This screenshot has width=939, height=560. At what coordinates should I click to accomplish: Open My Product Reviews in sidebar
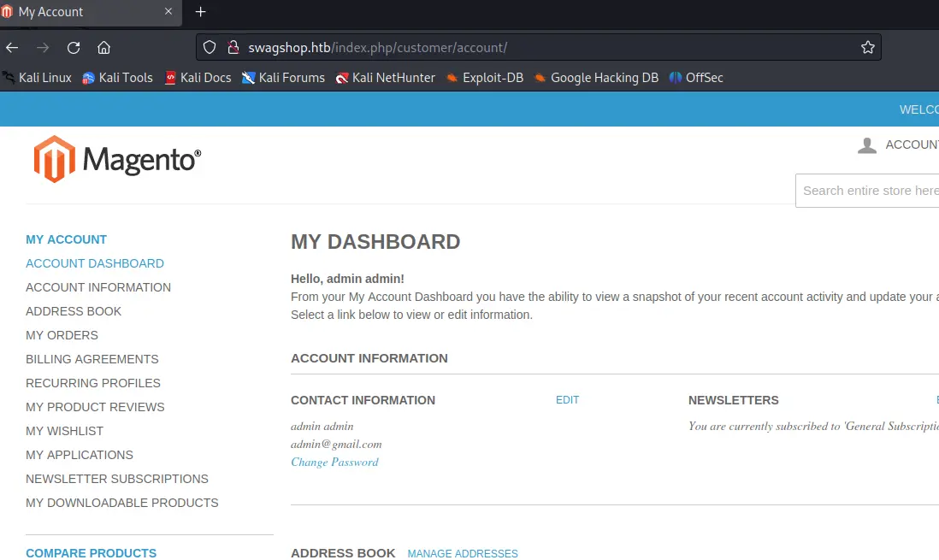click(x=95, y=407)
